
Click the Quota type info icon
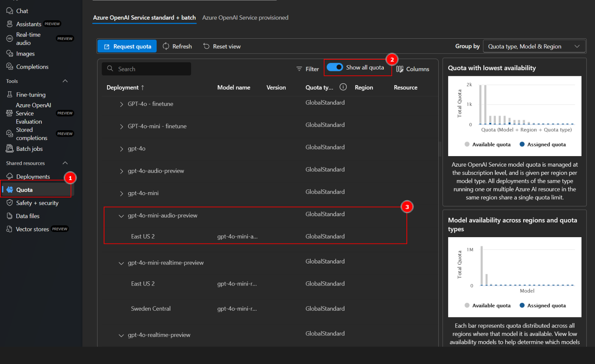343,87
